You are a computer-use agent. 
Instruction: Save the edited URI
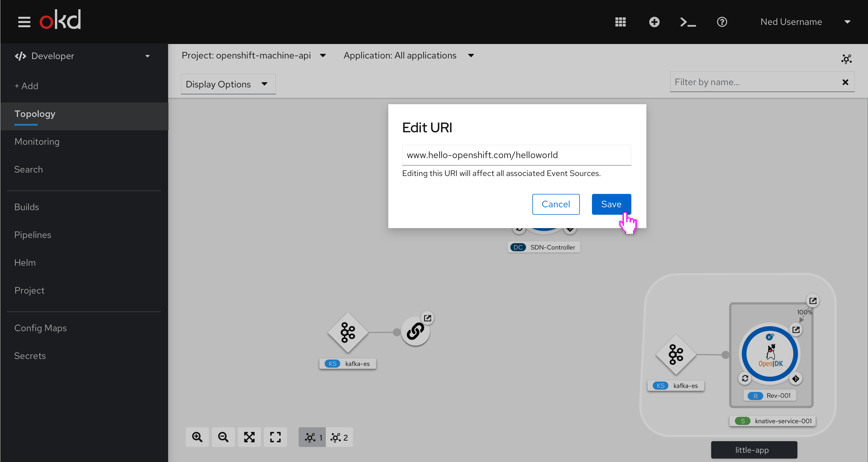tap(611, 204)
